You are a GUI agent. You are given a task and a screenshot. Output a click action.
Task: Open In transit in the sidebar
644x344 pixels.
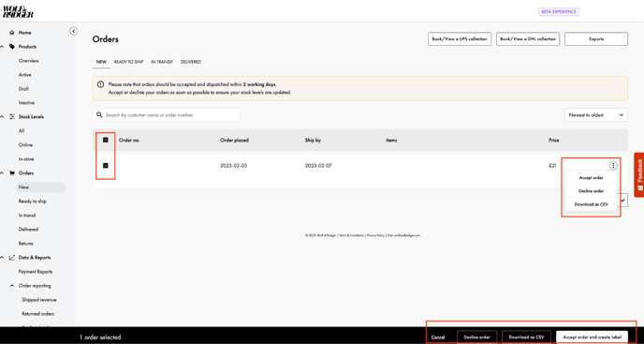coord(27,216)
